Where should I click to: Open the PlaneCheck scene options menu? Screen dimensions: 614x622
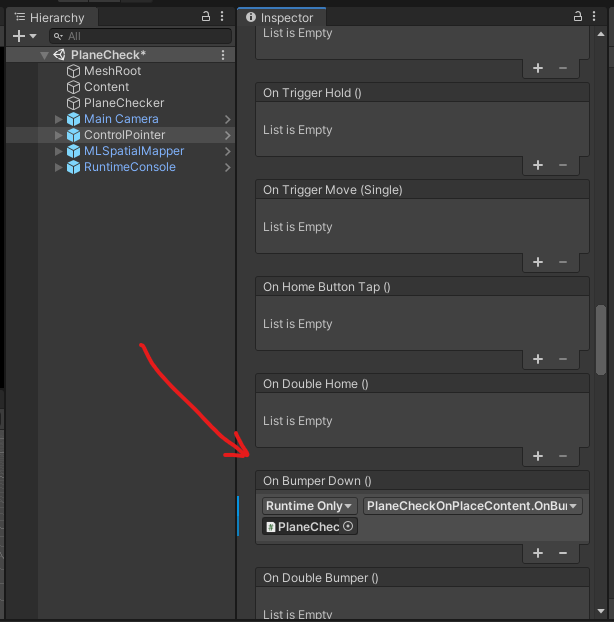pos(223,55)
